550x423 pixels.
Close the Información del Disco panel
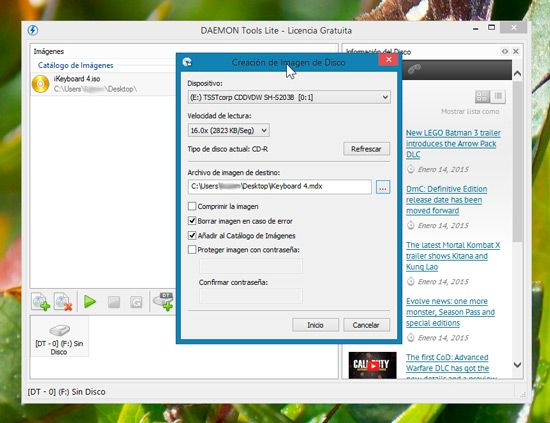(516, 52)
